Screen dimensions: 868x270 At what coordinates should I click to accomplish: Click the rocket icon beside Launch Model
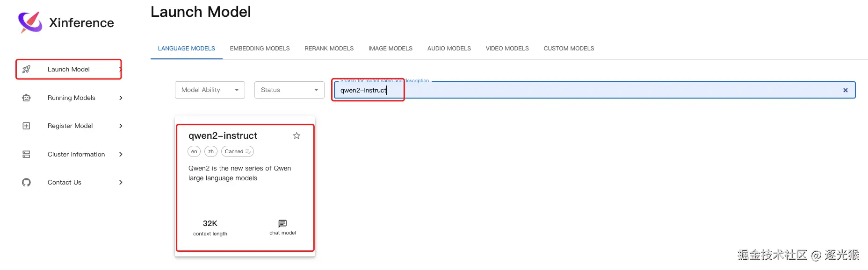point(27,69)
